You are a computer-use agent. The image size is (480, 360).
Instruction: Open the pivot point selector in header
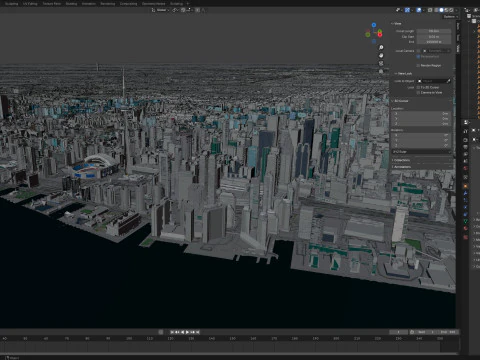pos(175,10)
